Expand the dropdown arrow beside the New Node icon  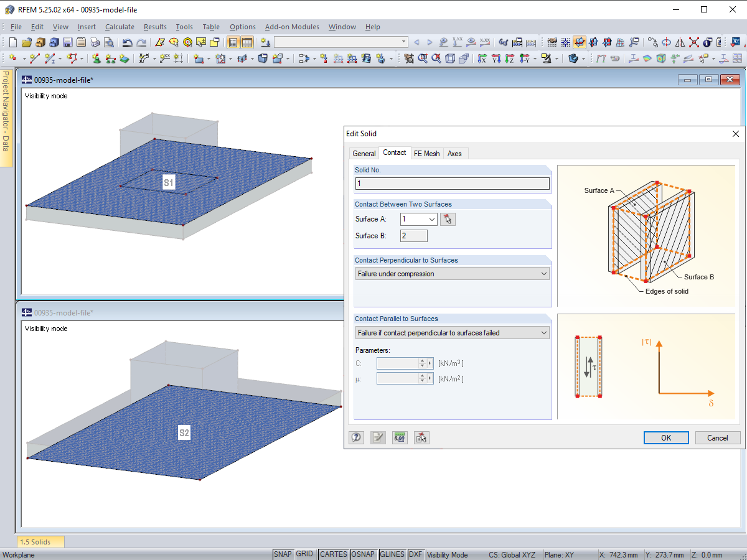tap(24, 58)
